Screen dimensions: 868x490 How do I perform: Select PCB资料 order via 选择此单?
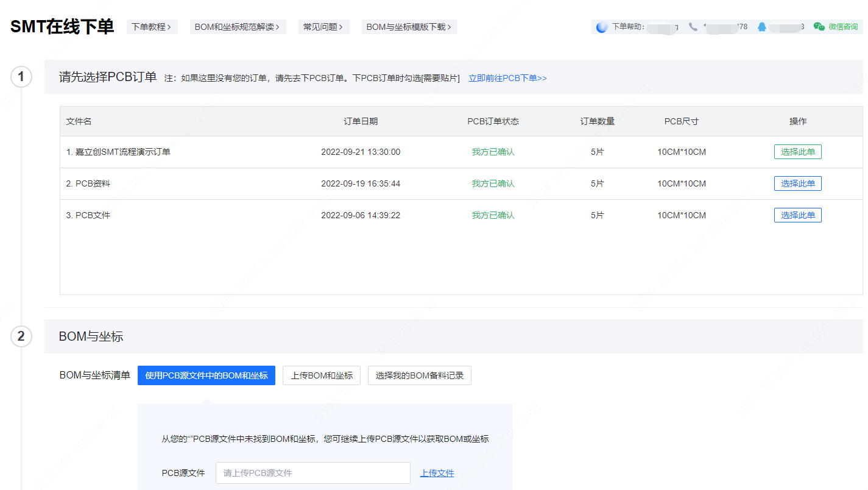pyautogui.click(x=797, y=183)
